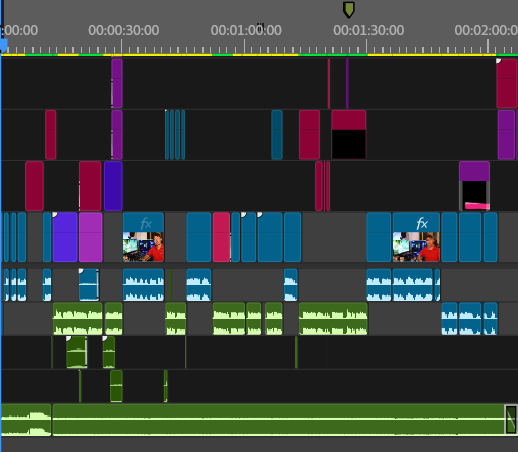Click the 00:01:00:00 timecode on the ruler
The width and height of the screenshot is (518, 452).
[x=246, y=30]
